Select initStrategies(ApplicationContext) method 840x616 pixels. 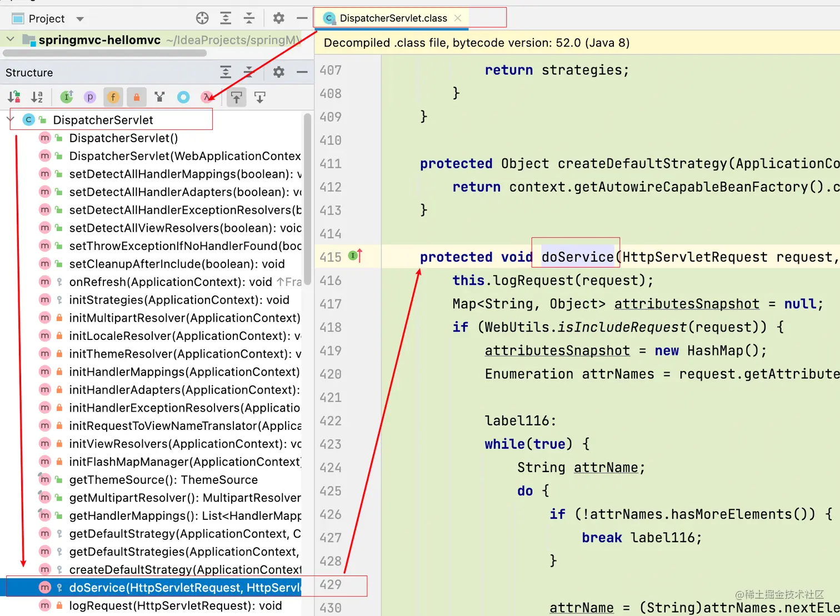click(x=179, y=300)
